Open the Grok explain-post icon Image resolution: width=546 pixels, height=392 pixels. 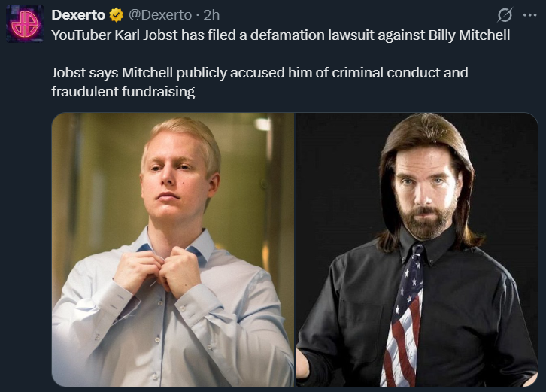[505, 15]
